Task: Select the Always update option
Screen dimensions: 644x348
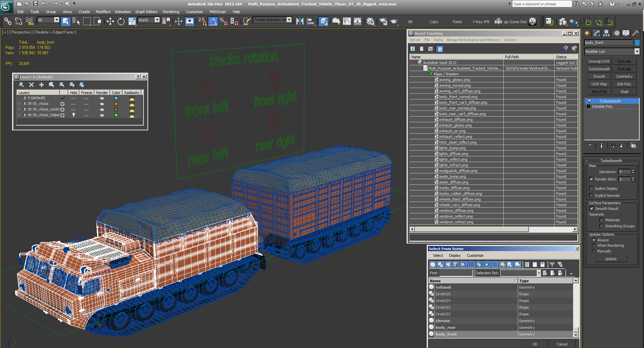Action: point(594,240)
